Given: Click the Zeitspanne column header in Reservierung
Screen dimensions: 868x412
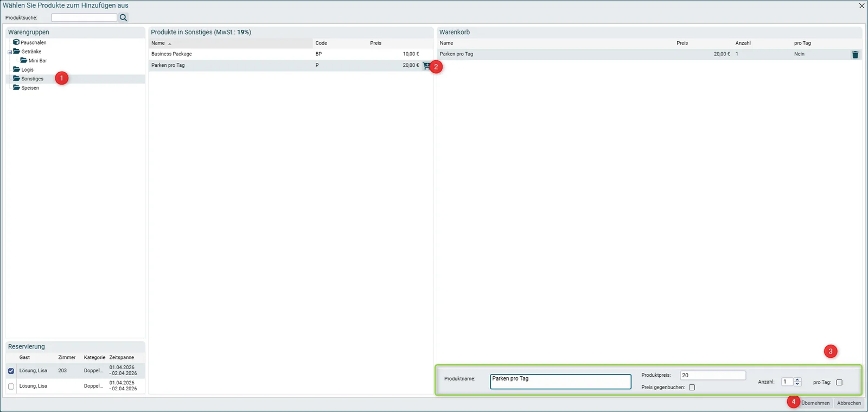Looking at the screenshot, I should pos(122,357).
